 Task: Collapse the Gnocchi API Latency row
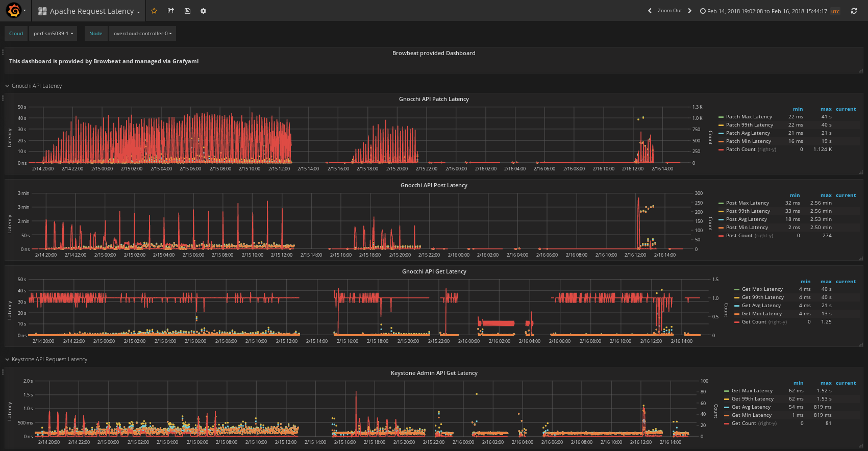(x=34, y=86)
